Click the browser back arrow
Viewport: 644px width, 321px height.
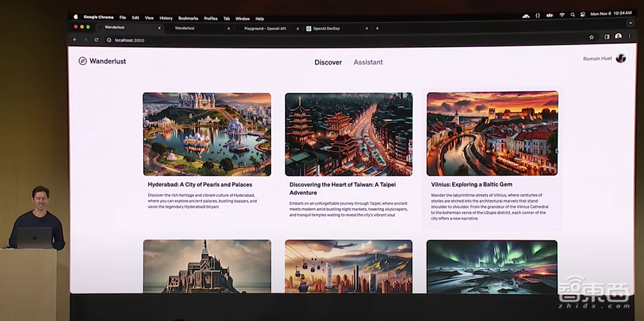75,40
